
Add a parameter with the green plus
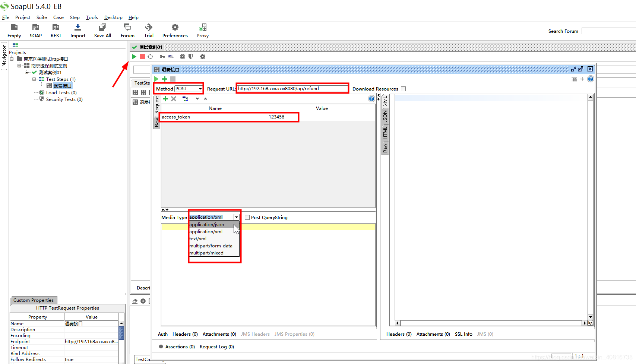pos(165,99)
